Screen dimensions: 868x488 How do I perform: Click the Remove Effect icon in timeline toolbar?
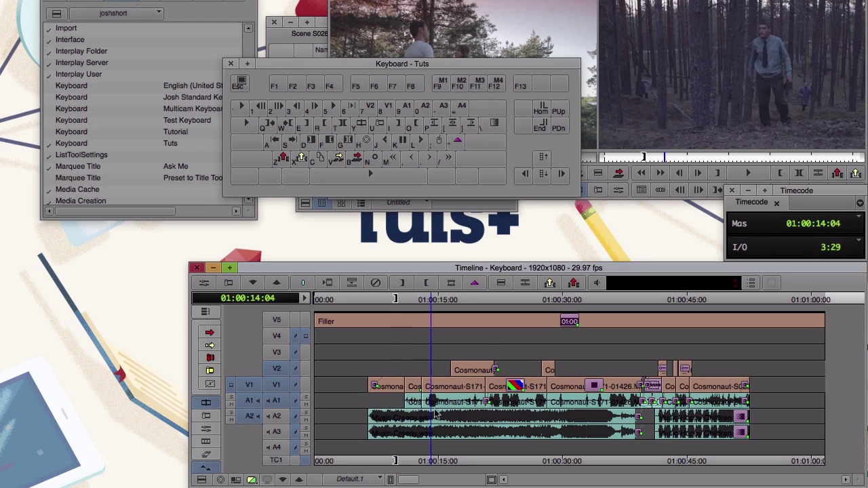(x=376, y=283)
